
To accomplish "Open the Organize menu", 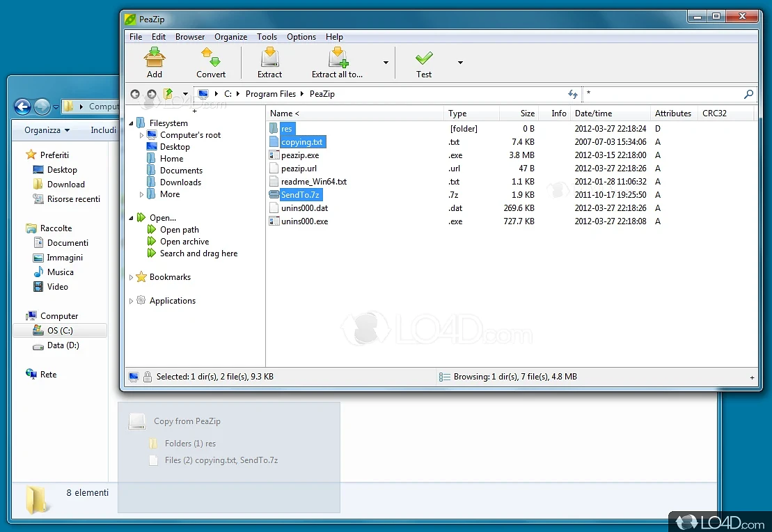I will (x=231, y=37).
